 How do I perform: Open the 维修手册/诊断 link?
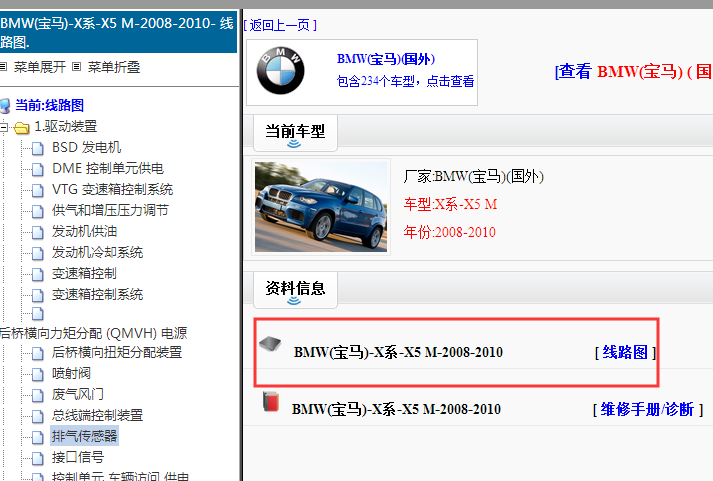(x=647, y=409)
